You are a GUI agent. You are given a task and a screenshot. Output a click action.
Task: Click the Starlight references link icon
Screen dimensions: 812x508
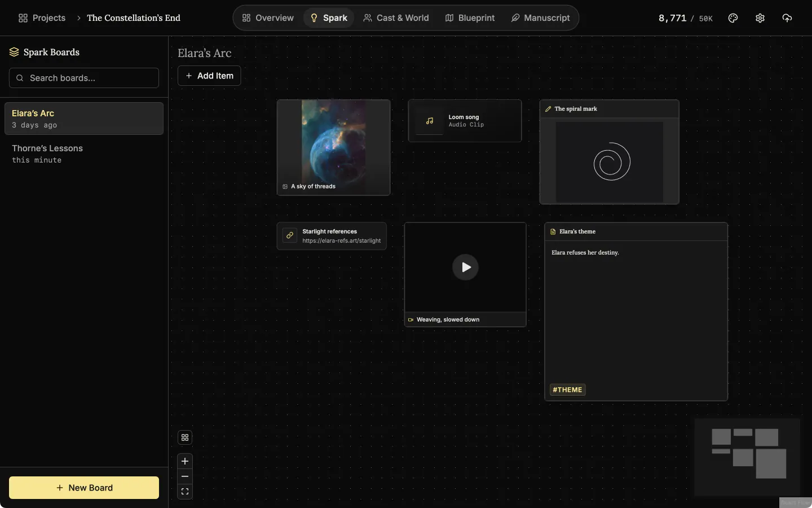click(x=290, y=235)
